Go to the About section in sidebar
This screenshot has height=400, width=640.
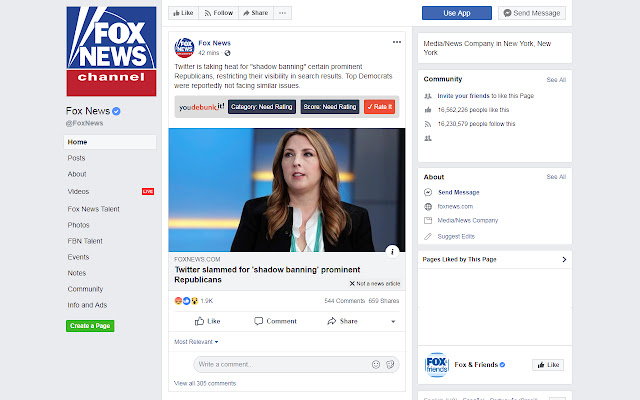pyautogui.click(x=77, y=174)
